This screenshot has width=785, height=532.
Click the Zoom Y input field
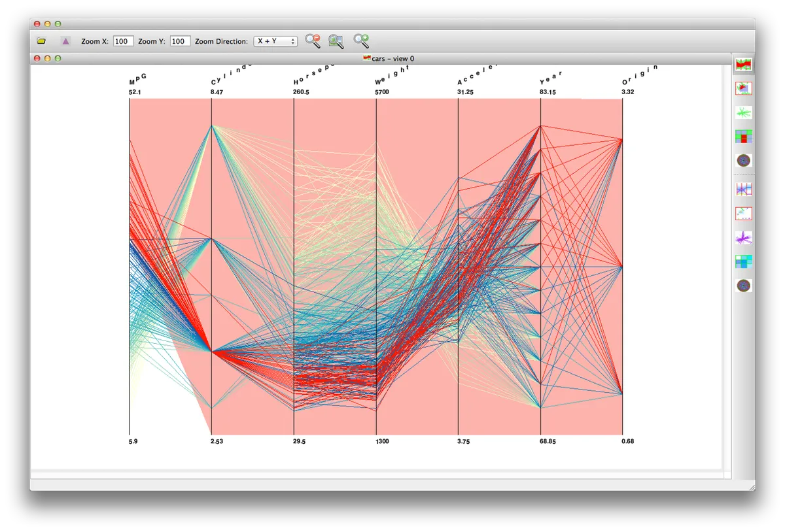click(x=180, y=41)
